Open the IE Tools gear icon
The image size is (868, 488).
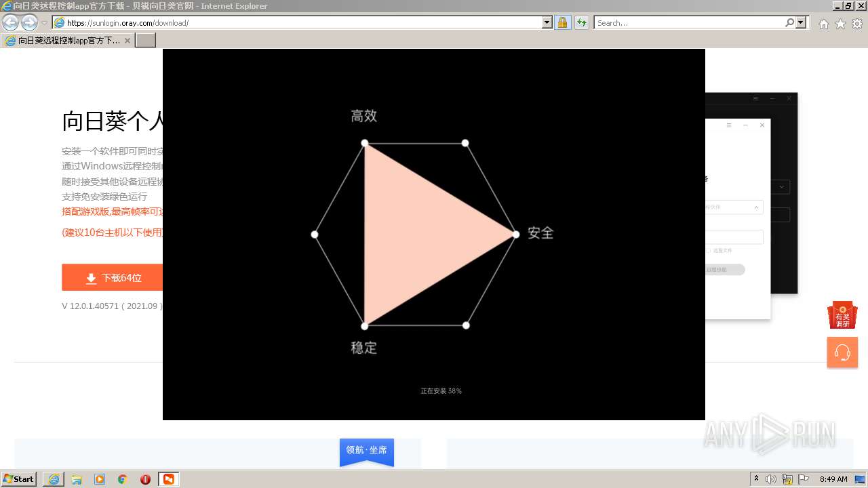[x=857, y=24]
